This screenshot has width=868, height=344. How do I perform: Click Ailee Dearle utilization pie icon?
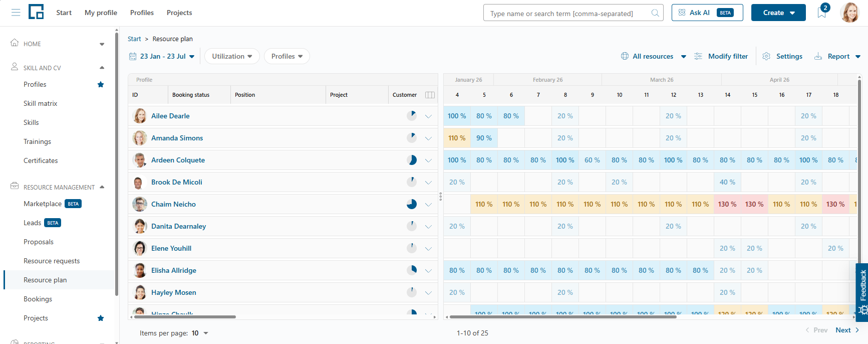(412, 116)
